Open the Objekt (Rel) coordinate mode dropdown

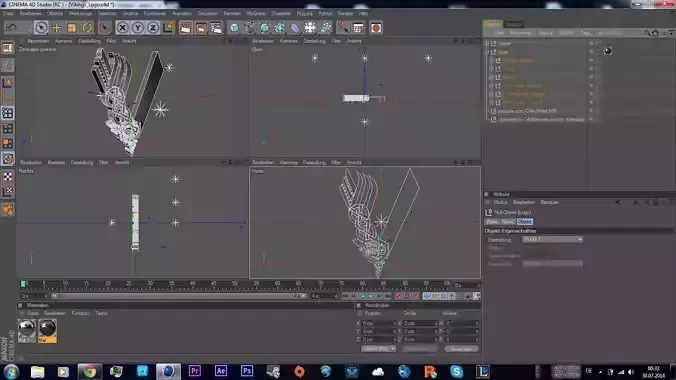pyautogui.click(x=378, y=349)
